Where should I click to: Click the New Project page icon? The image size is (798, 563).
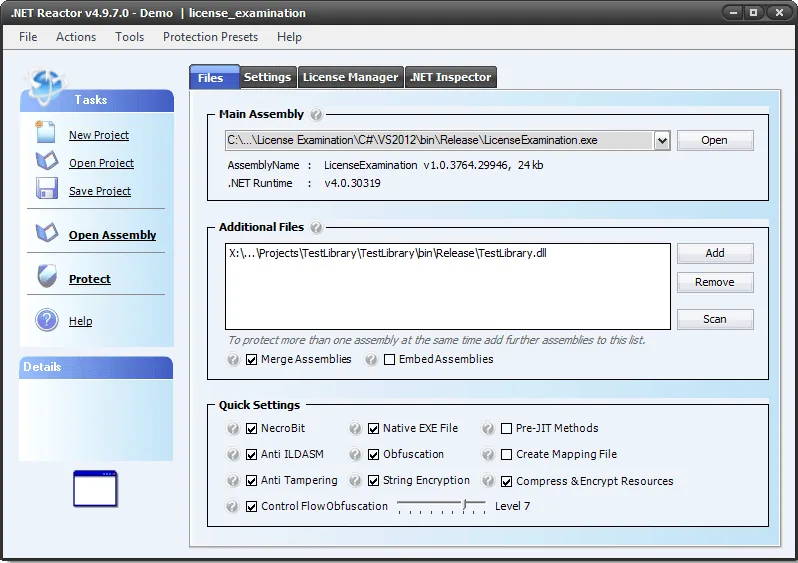click(46, 132)
